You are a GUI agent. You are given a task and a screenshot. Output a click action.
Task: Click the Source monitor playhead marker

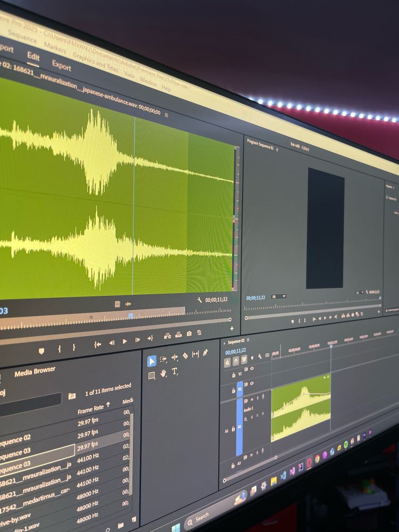(x=131, y=316)
